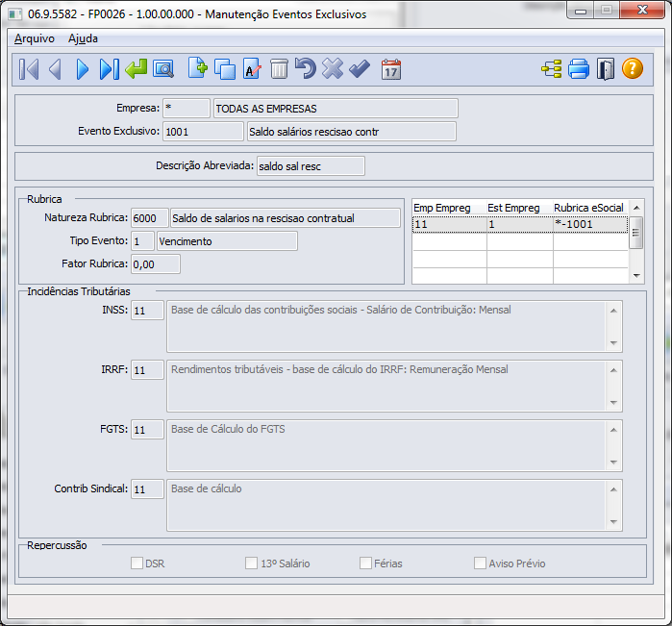Image resolution: width=672 pixels, height=626 pixels.
Task: Click the TODAS AS EMPRESAS description field
Action: tap(336, 108)
